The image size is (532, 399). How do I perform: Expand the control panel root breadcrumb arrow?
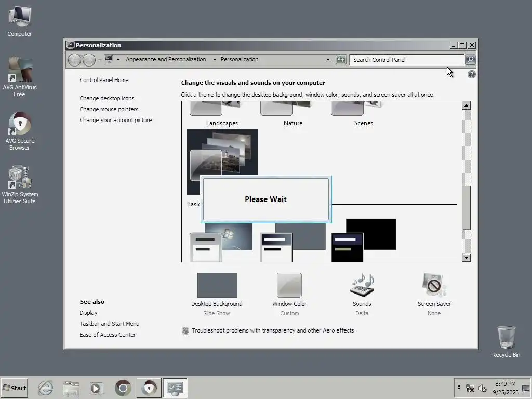click(118, 59)
